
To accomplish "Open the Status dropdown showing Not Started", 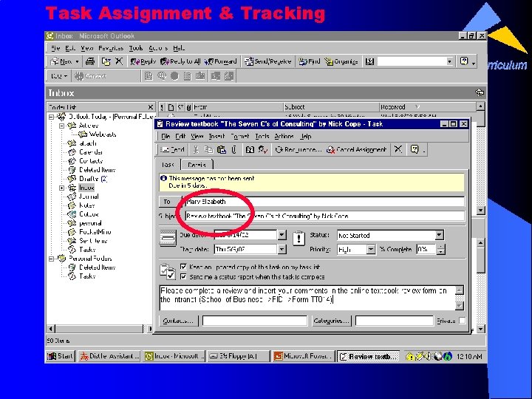I will 439,235.
